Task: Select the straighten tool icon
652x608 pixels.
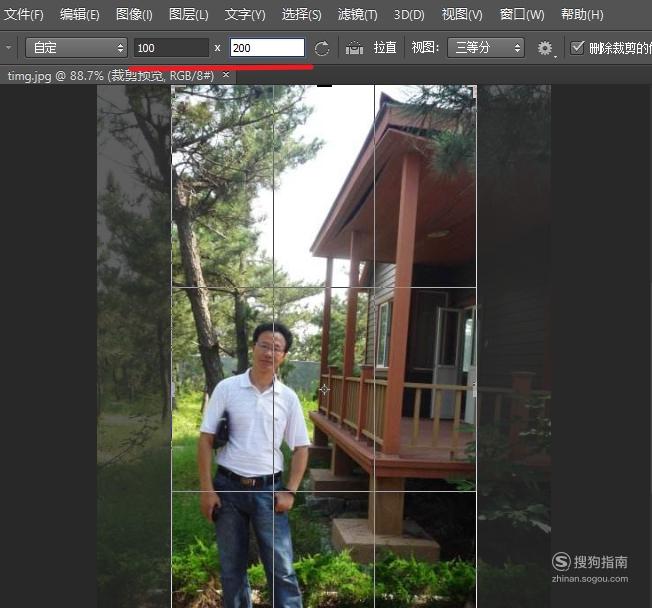Action: pyautogui.click(x=354, y=48)
